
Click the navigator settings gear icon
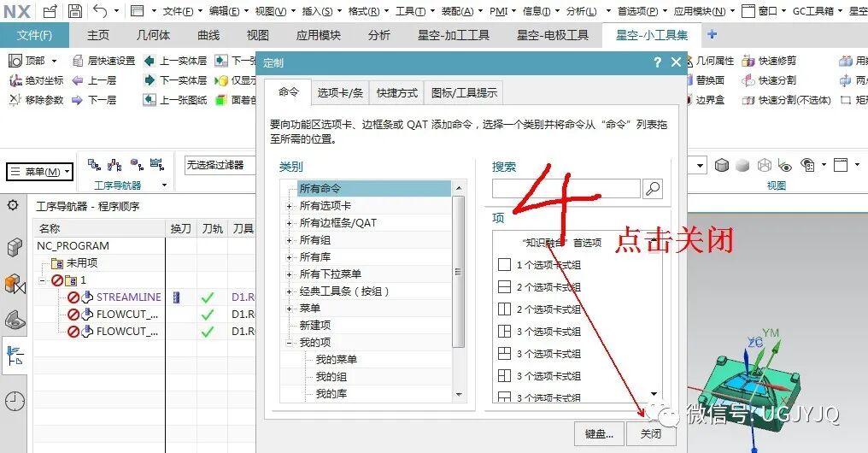13,205
